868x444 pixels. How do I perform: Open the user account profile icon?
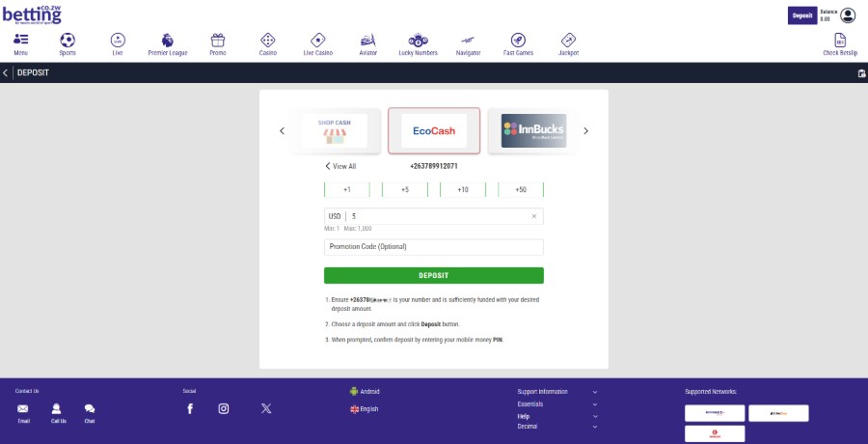pyautogui.click(x=848, y=15)
